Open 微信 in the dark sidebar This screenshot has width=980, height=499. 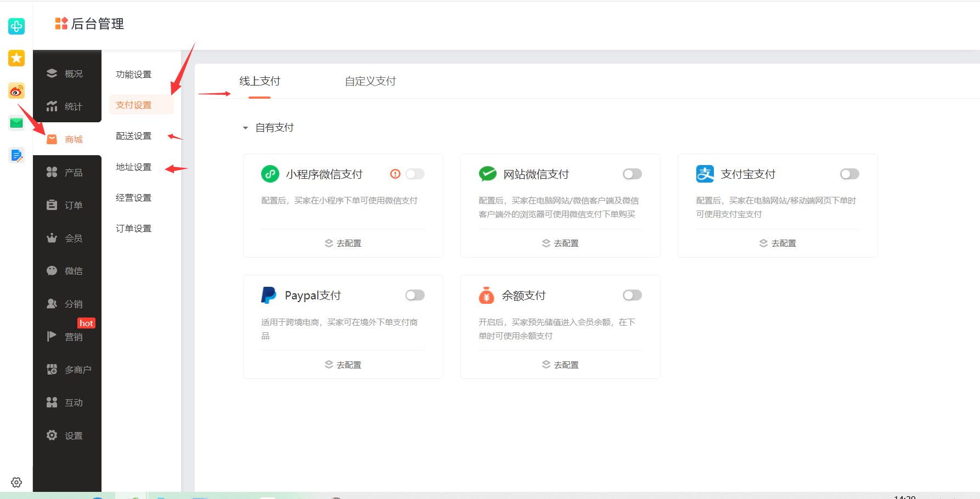click(x=67, y=271)
